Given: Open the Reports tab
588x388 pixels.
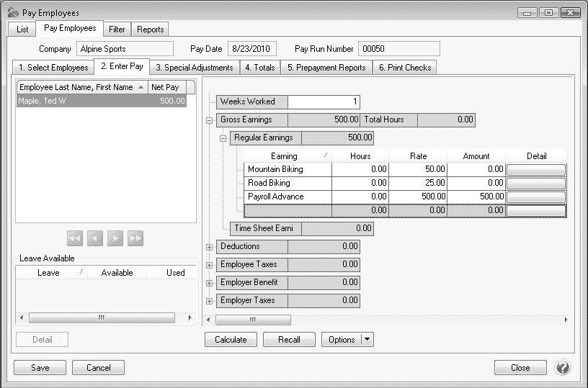Looking at the screenshot, I should pyautogui.click(x=150, y=30).
